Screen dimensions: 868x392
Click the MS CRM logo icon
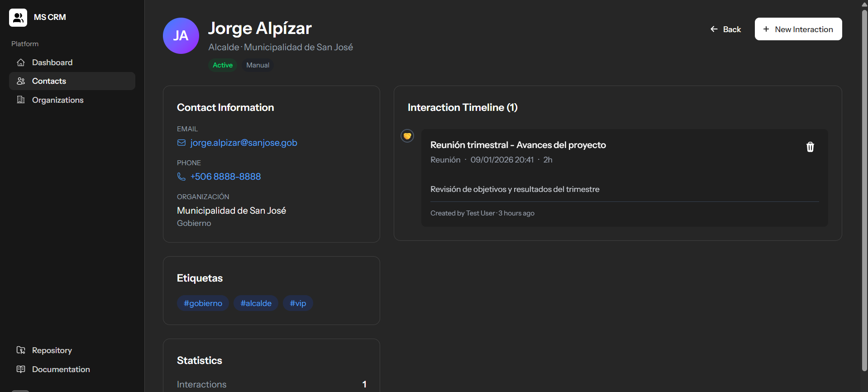coord(18,18)
